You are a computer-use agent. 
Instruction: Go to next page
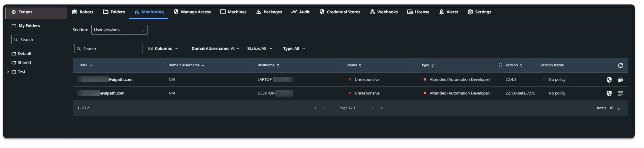pos(373,108)
